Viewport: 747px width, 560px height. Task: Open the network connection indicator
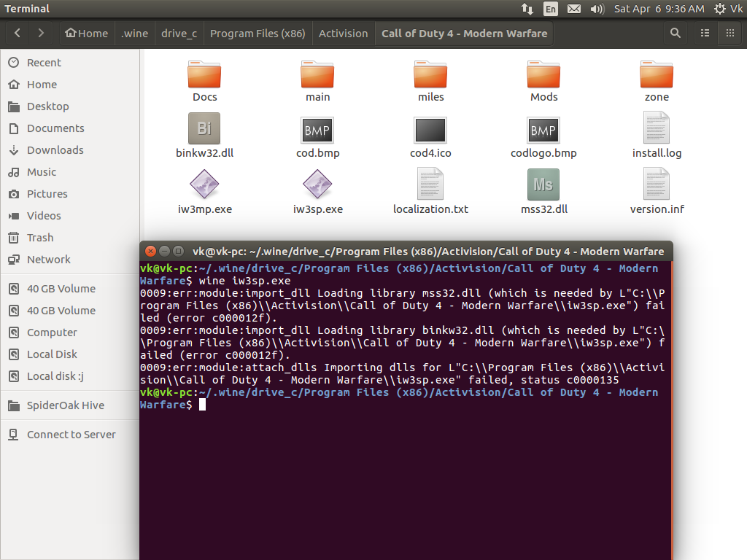tap(527, 9)
